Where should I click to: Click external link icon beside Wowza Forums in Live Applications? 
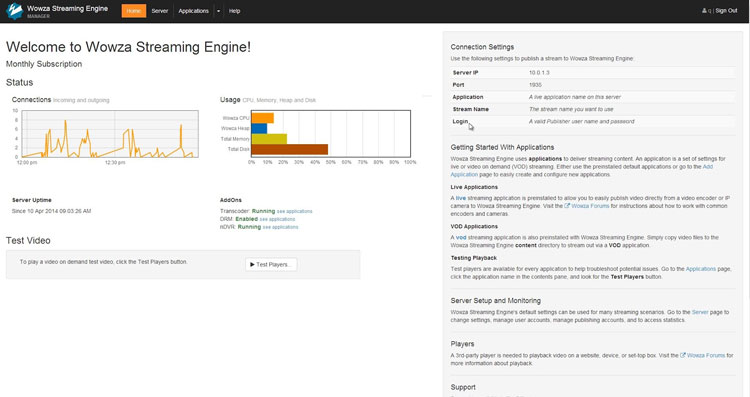pos(567,206)
